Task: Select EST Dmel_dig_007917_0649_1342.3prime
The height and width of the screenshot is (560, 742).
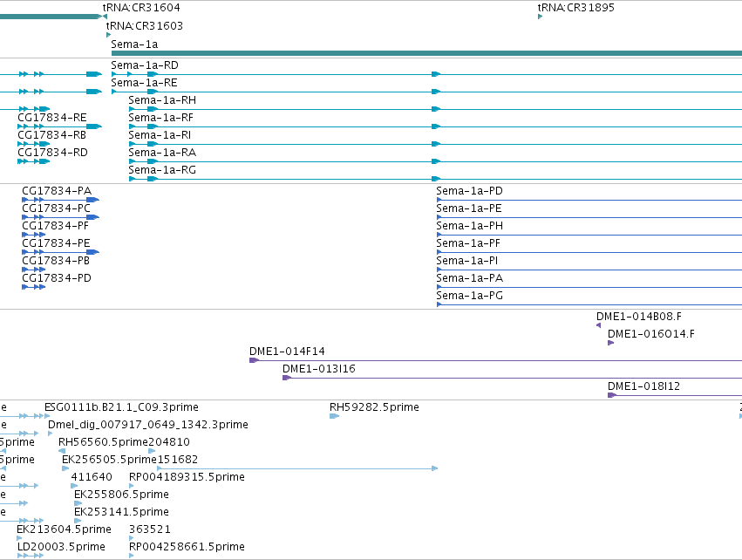Action: pos(148,425)
